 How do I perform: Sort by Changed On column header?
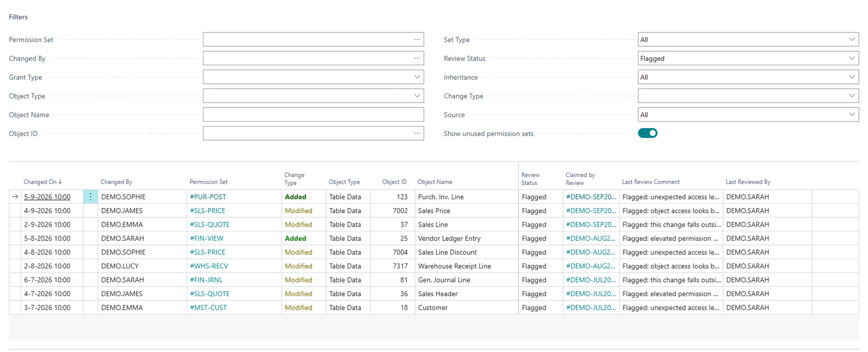pyautogui.click(x=42, y=182)
